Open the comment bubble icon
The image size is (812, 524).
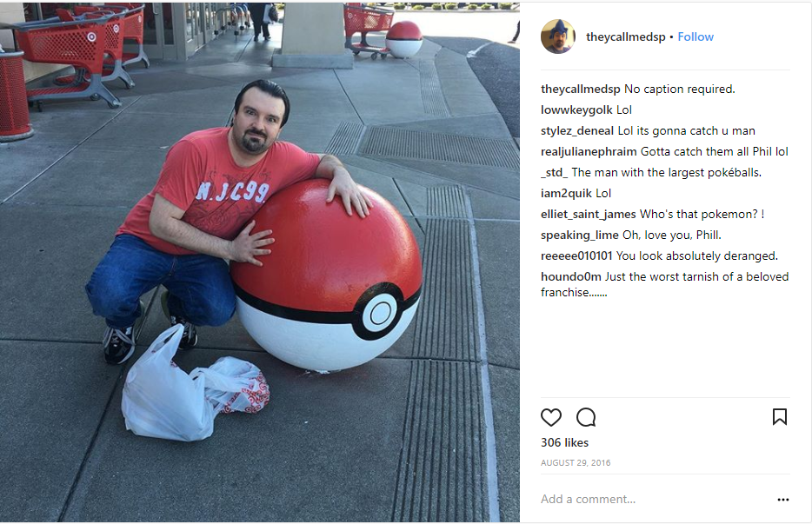(x=586, y=417)
